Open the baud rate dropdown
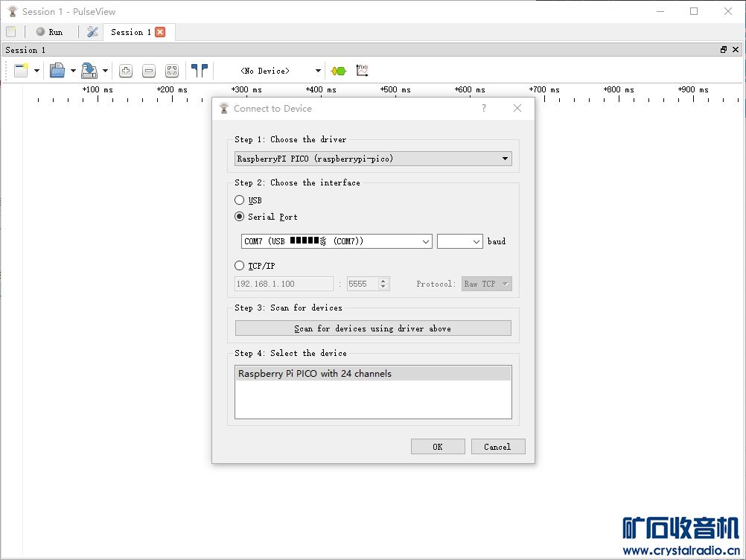 click(459, 241)
